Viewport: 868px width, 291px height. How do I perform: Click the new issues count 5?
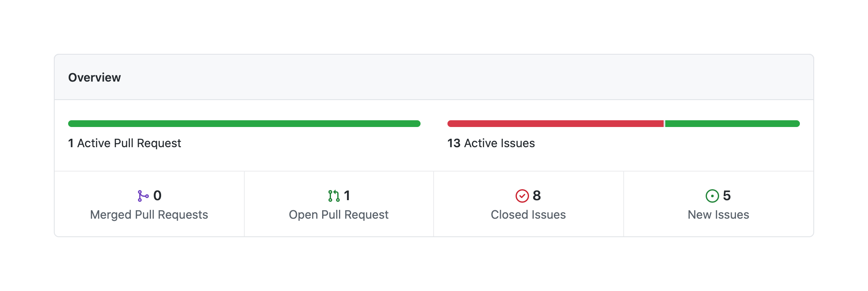[x=727, y=196]
